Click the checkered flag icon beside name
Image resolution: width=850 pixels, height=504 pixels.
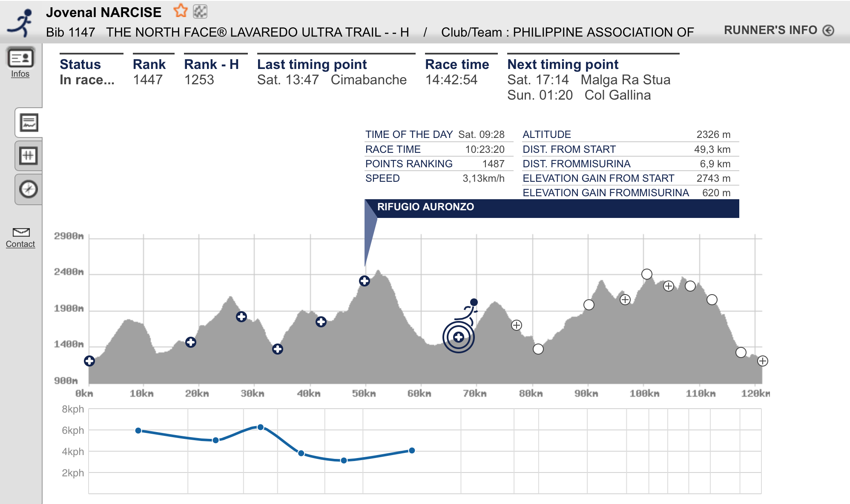point(200,11)
